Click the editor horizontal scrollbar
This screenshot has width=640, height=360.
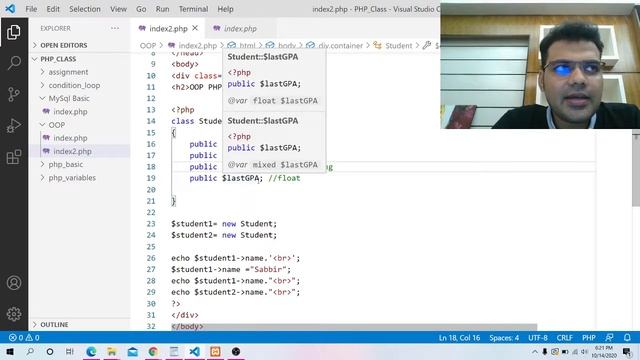[x=354, y=327]
